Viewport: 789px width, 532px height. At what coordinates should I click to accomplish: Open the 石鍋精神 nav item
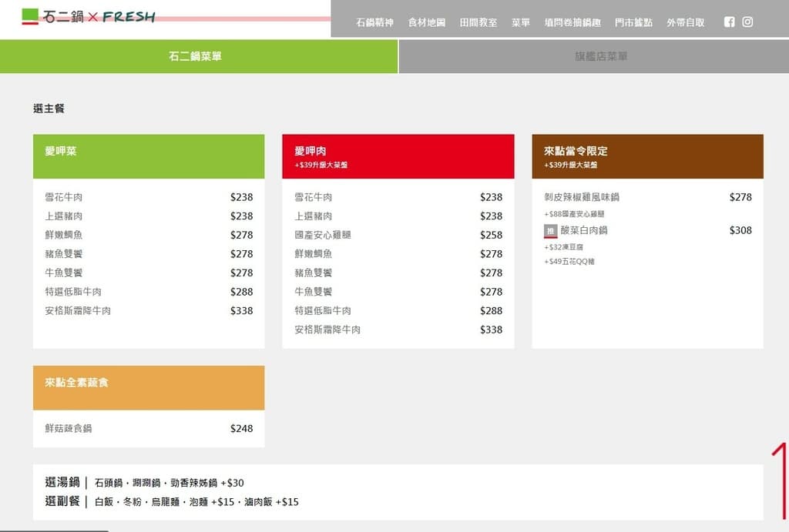(x=375, y=22)
